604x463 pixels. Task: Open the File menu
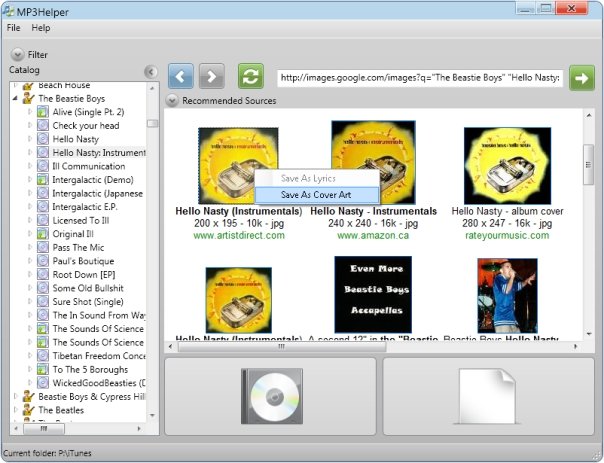click(13, 28)
